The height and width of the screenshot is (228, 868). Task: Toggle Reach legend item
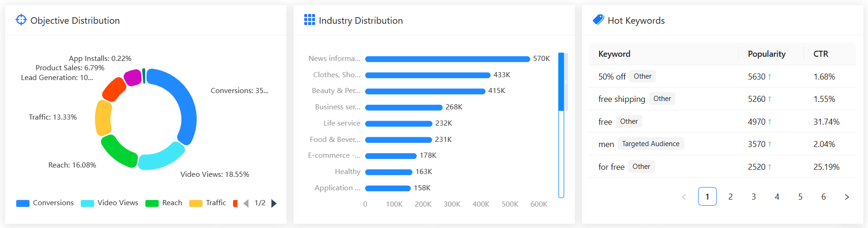(164, 203)
